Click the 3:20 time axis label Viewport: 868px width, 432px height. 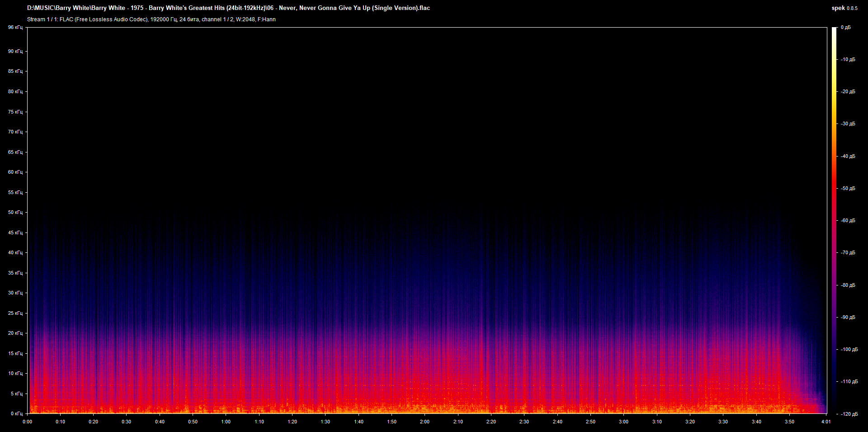(x=690, y=422)
